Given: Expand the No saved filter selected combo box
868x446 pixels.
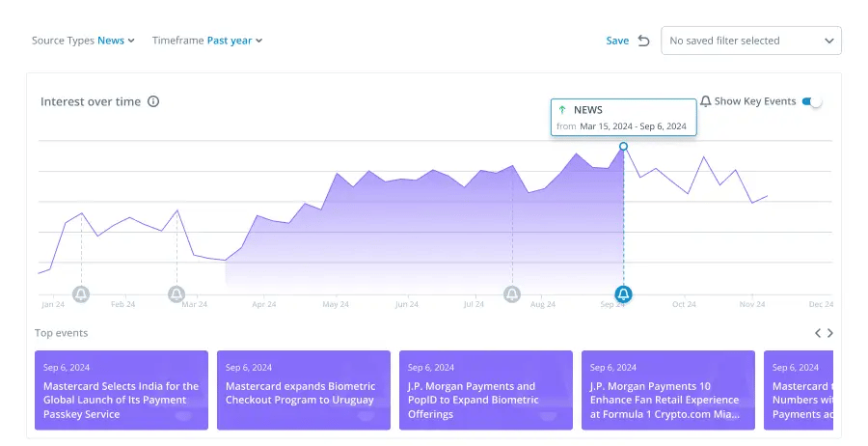Looking at the screenshot, I should (751, 41).
